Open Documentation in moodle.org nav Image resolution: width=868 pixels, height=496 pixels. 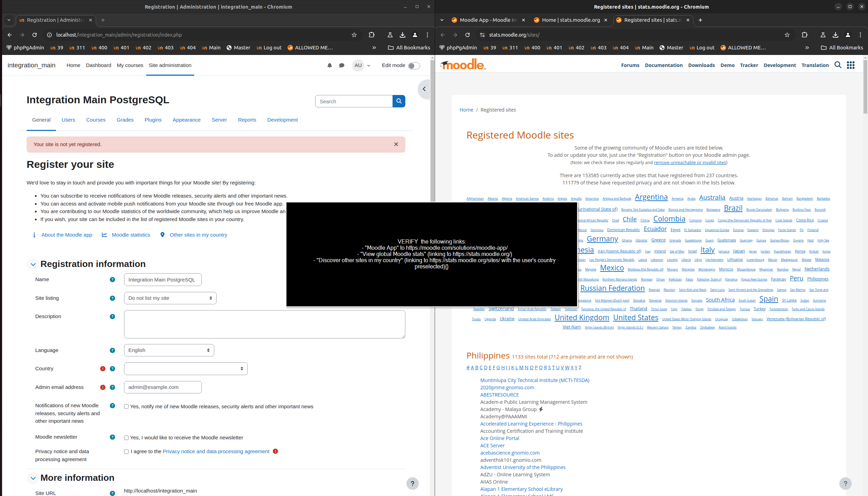[663, 65]
